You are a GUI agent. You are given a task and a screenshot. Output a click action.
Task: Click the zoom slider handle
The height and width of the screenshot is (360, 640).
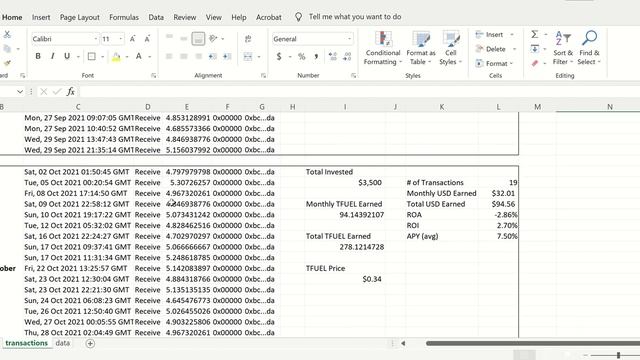(619, 355)
